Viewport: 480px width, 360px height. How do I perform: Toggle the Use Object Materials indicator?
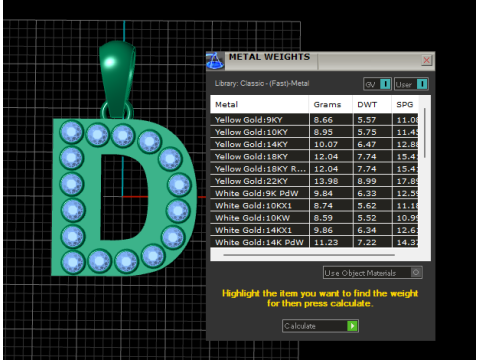click(x=416, y=272)
